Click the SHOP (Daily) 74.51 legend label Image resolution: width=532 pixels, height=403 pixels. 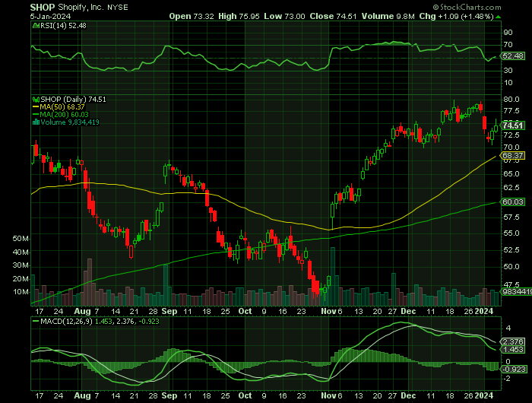pyautogui.click(x=69, y=99)
